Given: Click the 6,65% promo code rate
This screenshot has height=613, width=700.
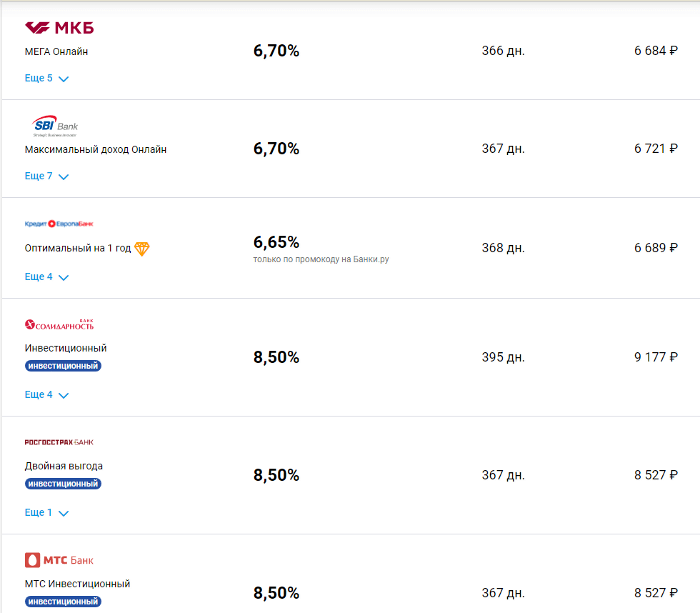Looking at the screenshot, I should click(x=276, y=242).
